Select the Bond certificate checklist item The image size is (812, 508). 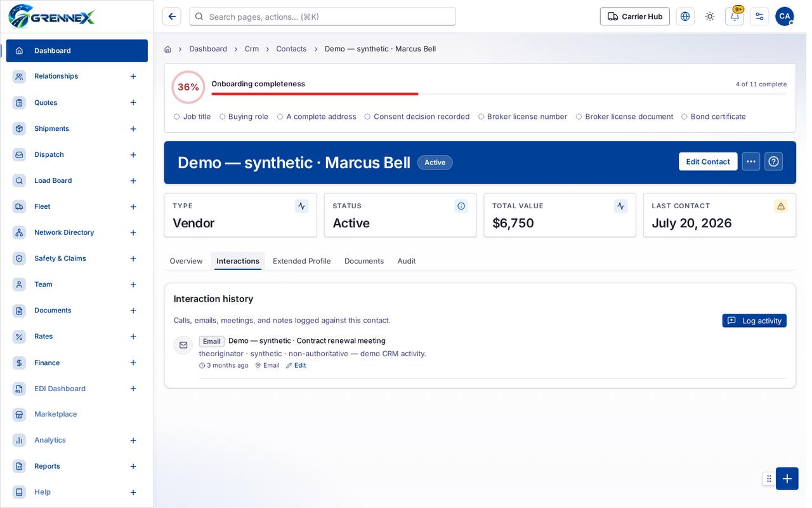point(714,117)
